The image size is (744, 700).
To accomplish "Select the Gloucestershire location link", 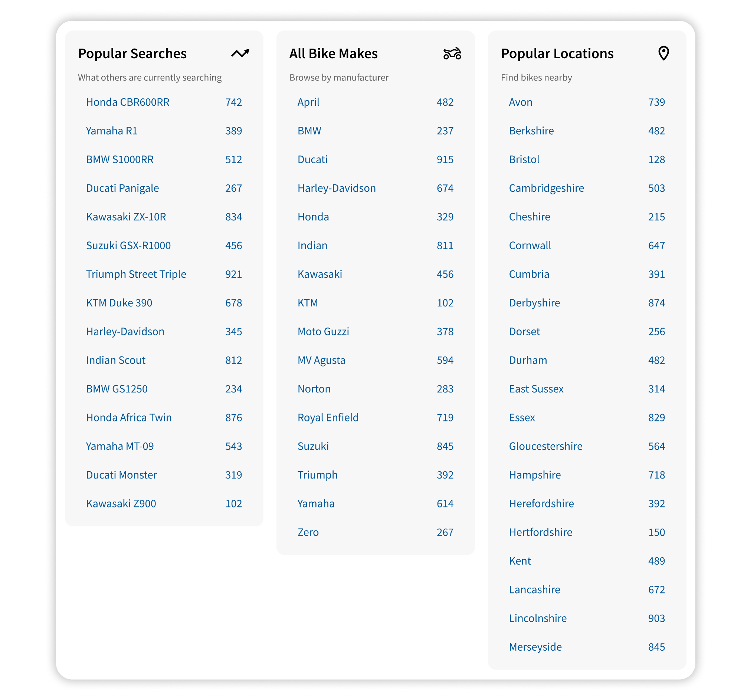I will 545,446.
